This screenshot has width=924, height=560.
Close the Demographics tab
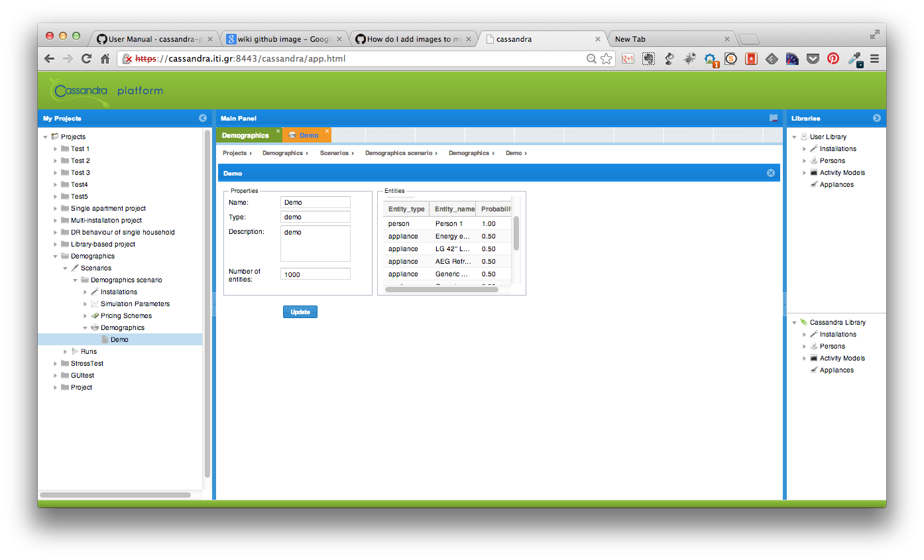point(278,131)
